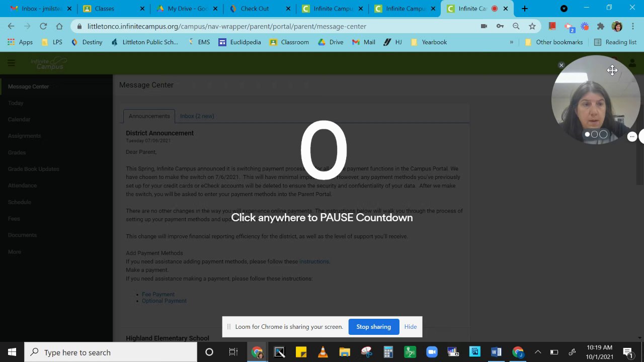Open Task View on the taskbar

coord(233,352)
